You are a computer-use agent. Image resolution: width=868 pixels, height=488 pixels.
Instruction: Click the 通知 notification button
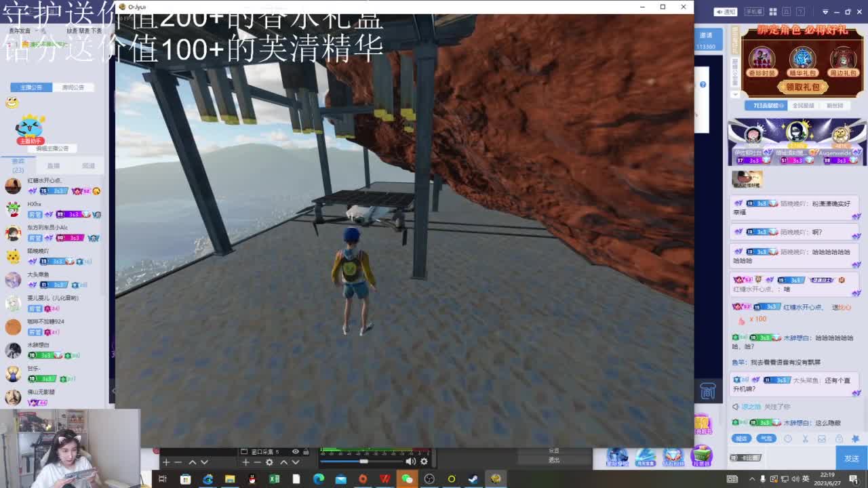726,12
